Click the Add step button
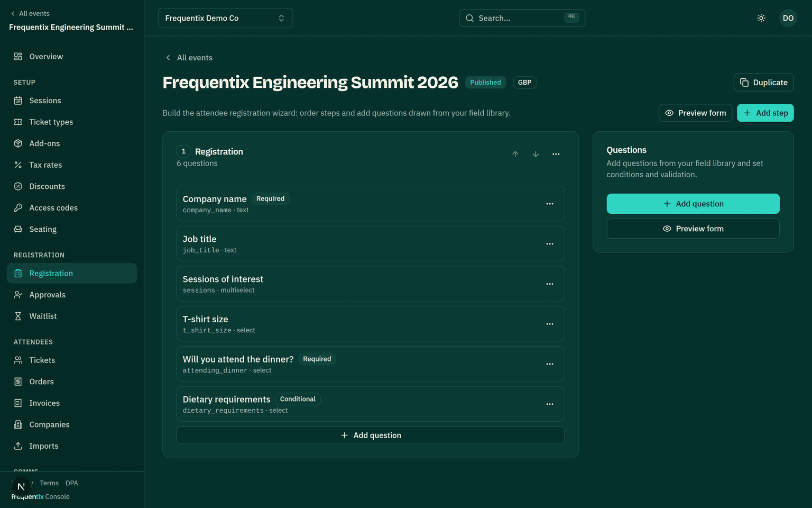Screen dimensions: 812x508 click(x=765, y=113)
